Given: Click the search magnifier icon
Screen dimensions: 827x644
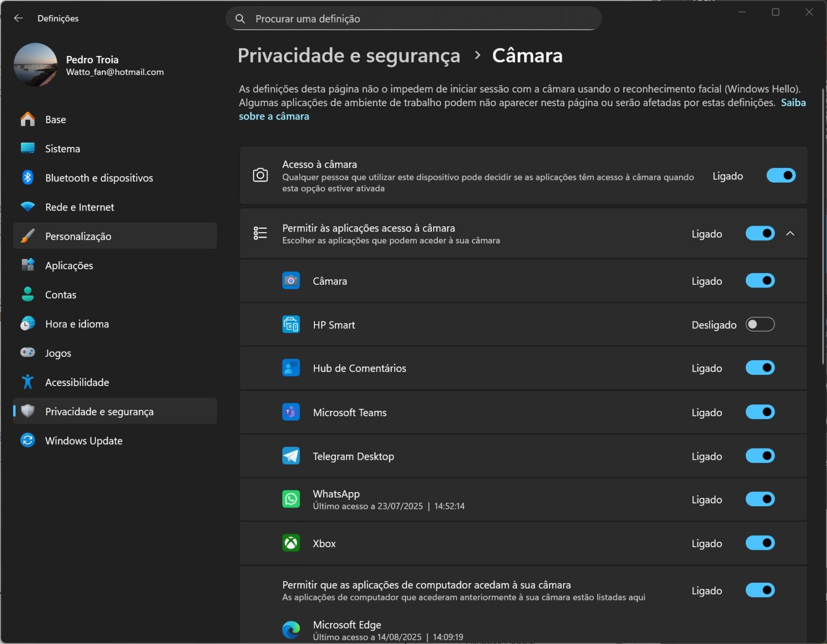Looking at the screenshot, I should point(240,19).
